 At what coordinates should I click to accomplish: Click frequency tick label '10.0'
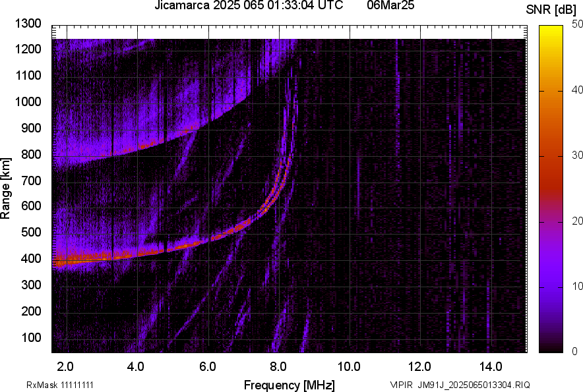pos(349,367)
